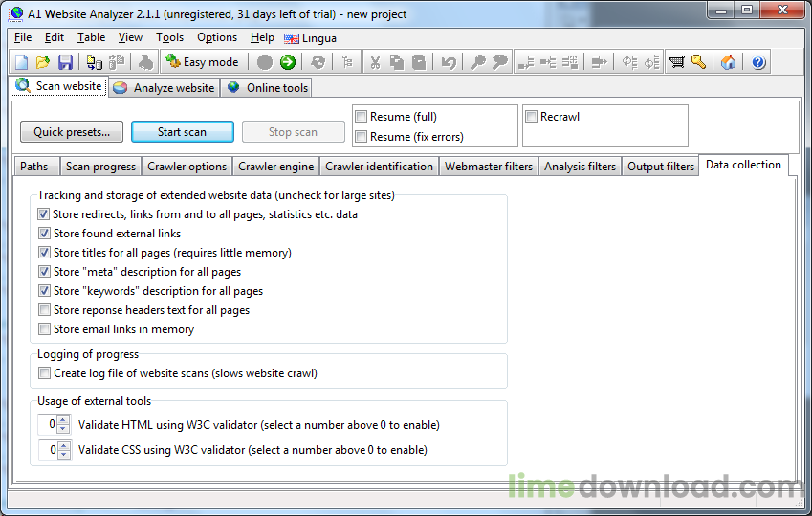Viewport: 812px width, 516px height.
Task: Click the find magnifier icon
Action: tap(477, 62)
